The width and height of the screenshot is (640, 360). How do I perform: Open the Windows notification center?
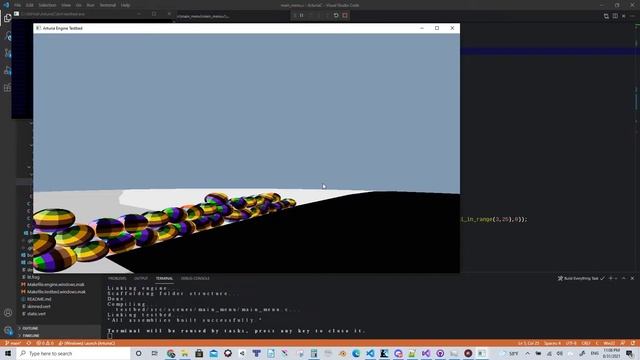(x=630, y=353)
